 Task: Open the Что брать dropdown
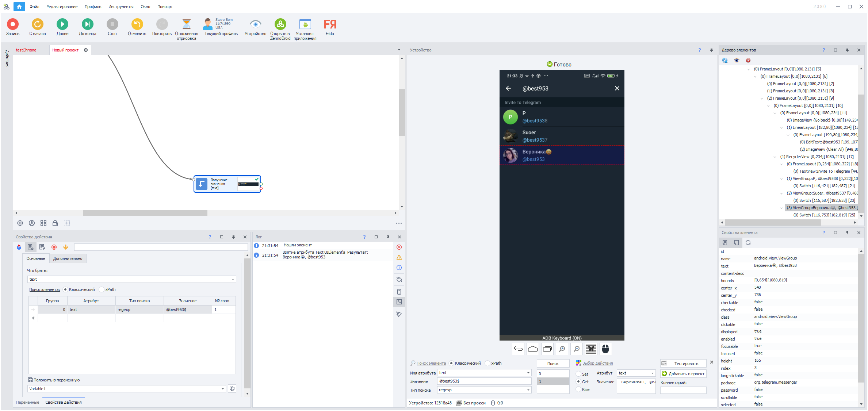coord(233,279)
